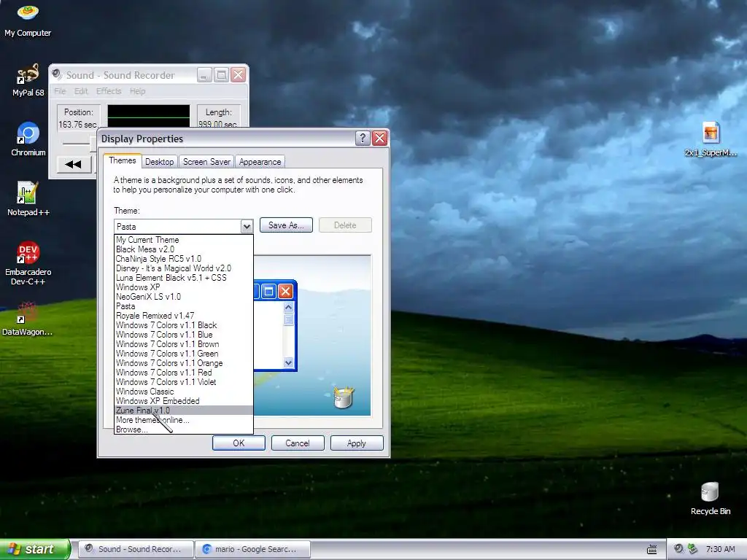Click preview window scrollbar down arrow

(288, 363)
